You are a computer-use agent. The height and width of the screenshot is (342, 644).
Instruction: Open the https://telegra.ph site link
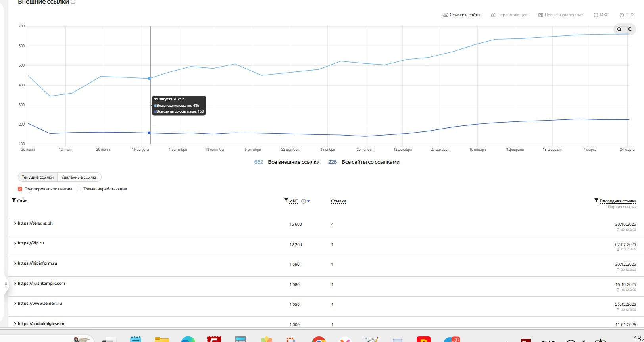point(35,223)
